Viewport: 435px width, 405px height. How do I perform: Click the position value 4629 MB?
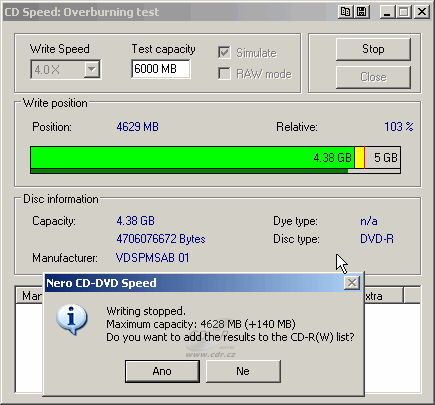coord(137,127)
